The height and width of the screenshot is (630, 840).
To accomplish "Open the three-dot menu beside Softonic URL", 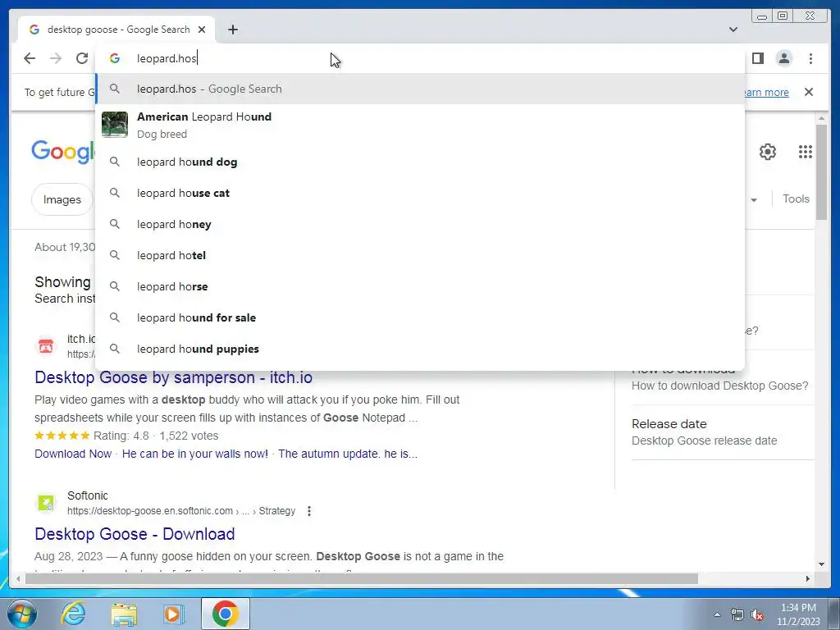I will [x=309, y=511].
